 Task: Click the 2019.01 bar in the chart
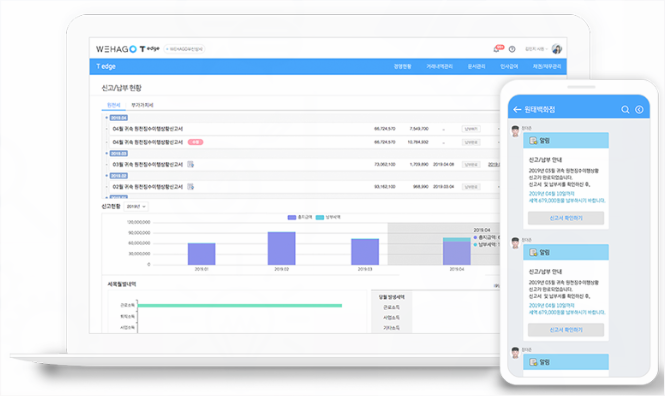[x=201, y=254]
